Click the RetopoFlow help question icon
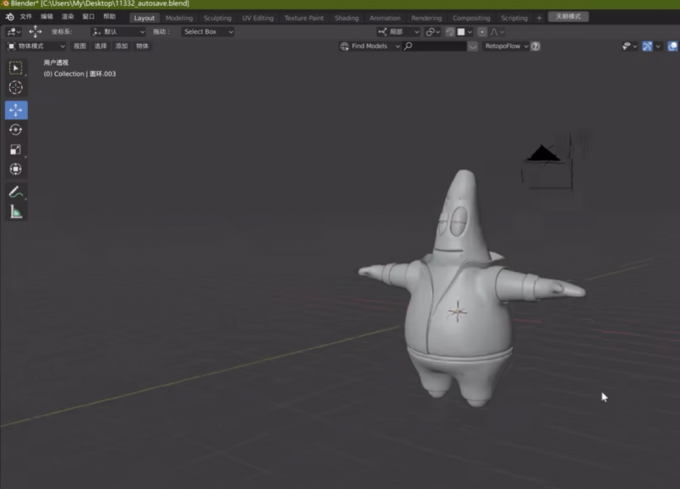 coord(536,46)
